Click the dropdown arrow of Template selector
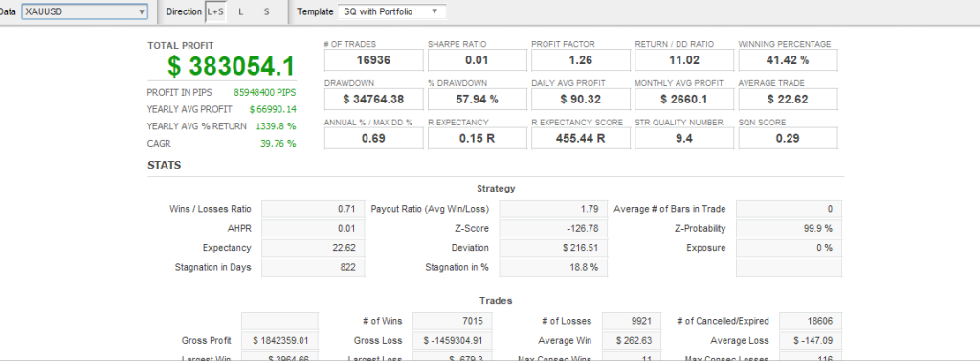The width and height of the screenshot is (980, 361). (434, 11)
